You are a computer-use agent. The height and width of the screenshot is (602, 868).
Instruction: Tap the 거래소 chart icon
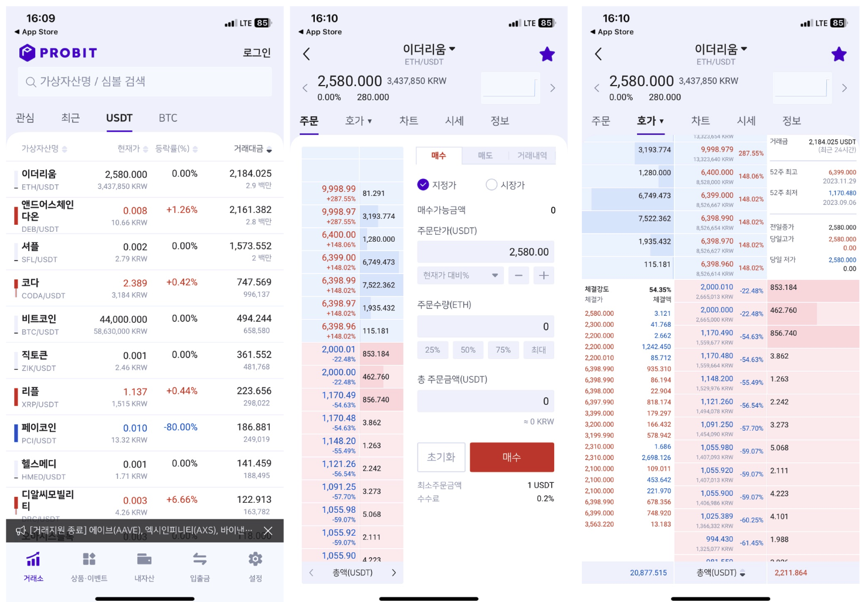[x=33, y=559]
